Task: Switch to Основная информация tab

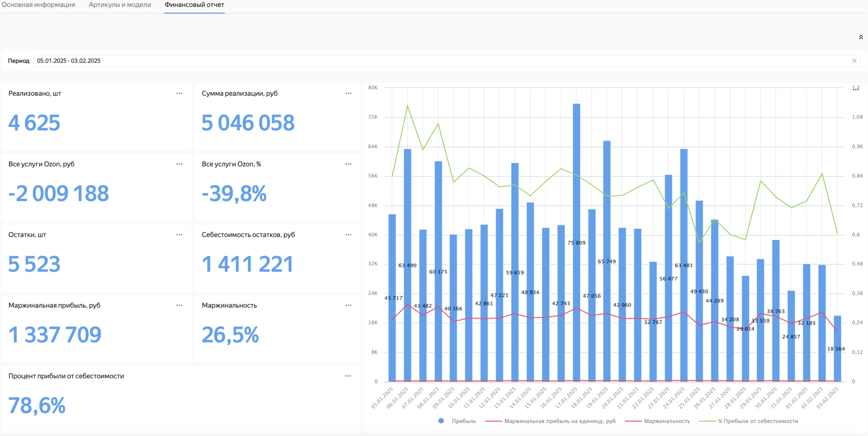Action: tap(38, 5)
